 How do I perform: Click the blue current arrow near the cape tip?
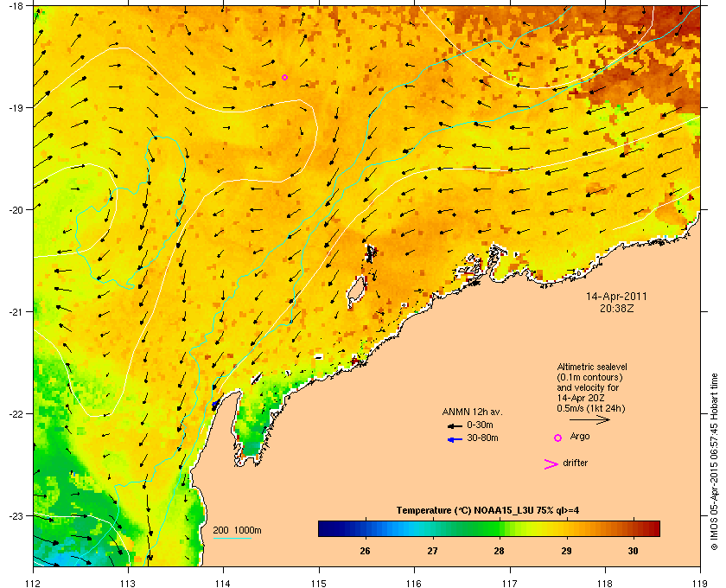215,405
